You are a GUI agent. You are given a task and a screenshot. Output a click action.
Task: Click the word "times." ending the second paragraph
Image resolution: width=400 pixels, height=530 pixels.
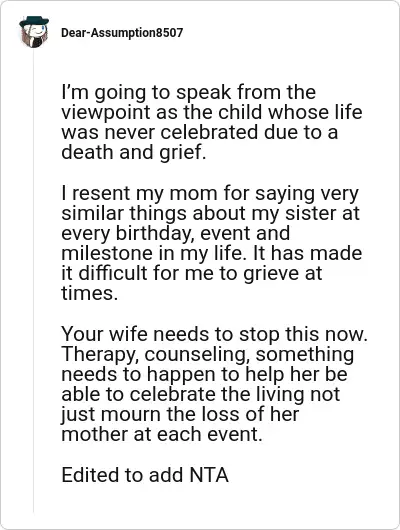(x=90, y=293)
